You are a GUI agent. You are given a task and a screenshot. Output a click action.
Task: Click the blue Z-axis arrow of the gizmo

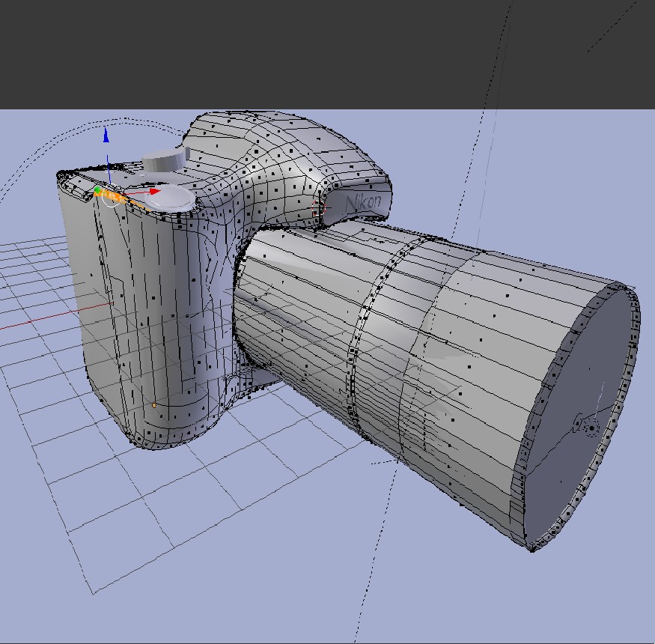(x=106, y=136)
